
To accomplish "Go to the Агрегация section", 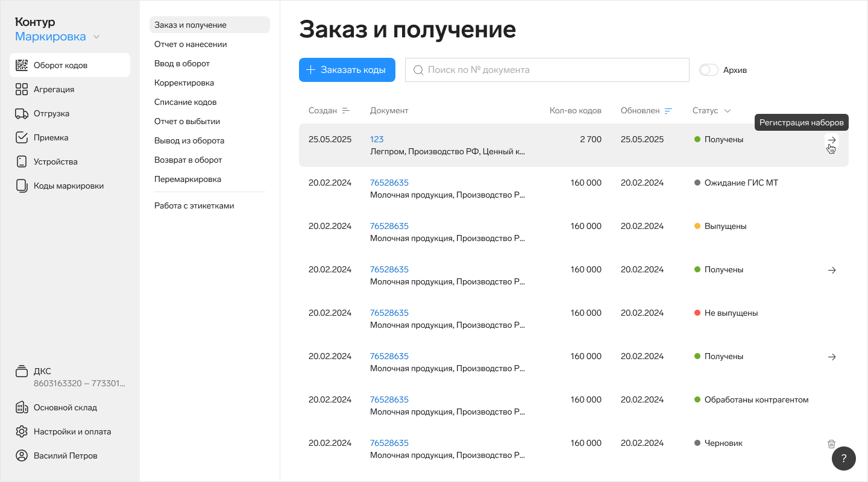I will pyautogui.click(x=54, y=89).
